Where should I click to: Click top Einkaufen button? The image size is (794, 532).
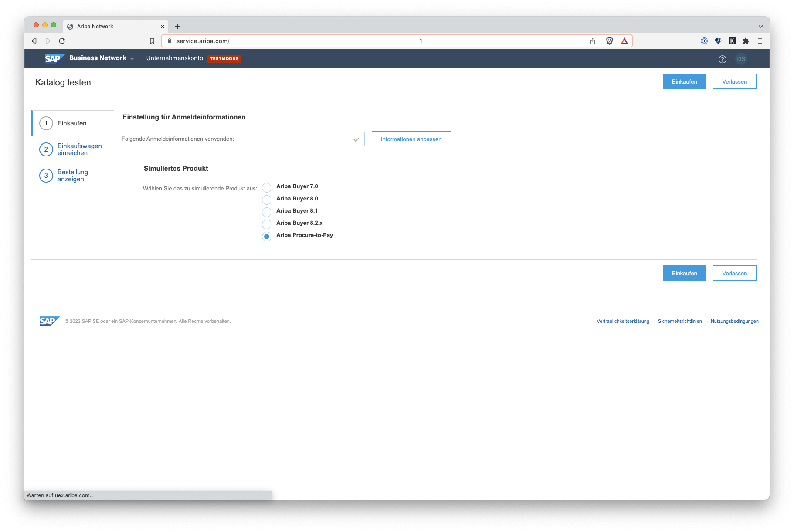685,81
